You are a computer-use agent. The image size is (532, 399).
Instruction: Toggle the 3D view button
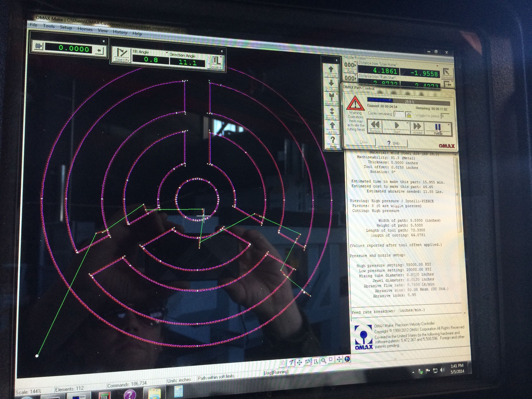pos(282,363)
